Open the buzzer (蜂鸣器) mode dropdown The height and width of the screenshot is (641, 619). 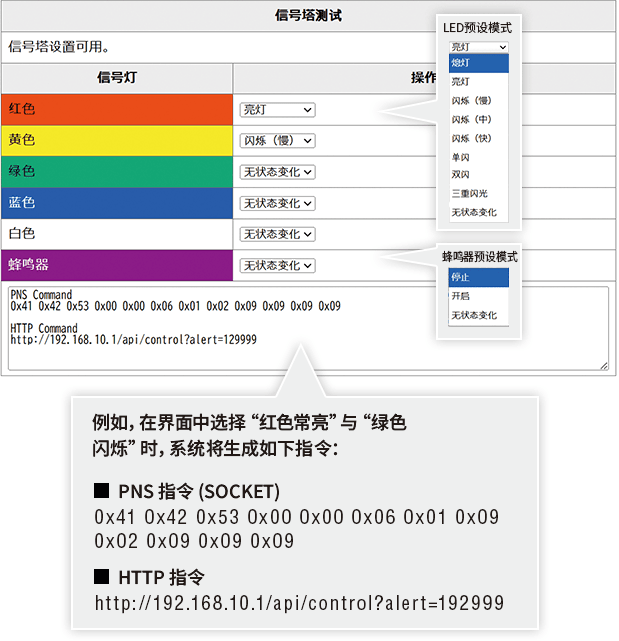pos(277,265)
